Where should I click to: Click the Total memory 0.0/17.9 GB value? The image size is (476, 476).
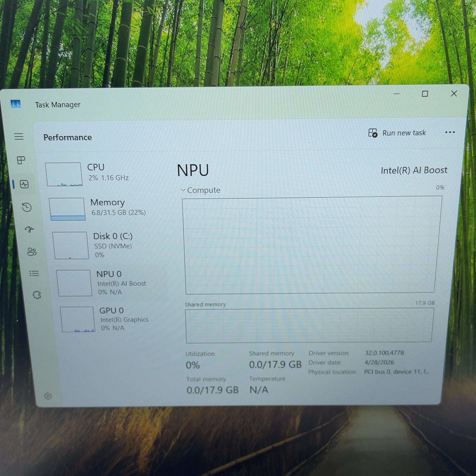(212, 390)
